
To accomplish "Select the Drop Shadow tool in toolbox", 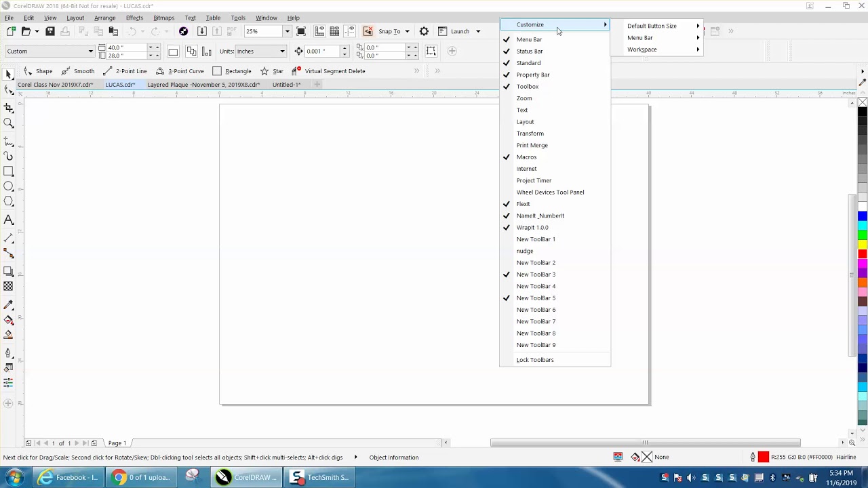I will (x=8, y=271).
